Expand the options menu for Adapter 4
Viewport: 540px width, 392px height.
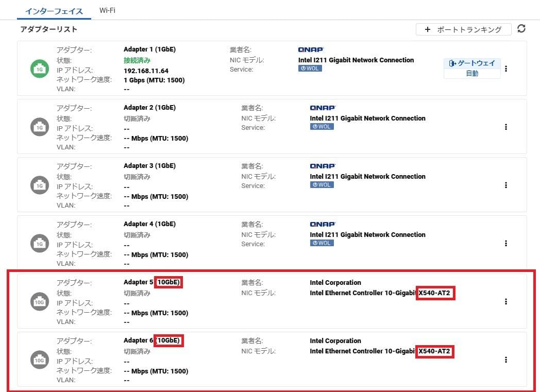506,243
